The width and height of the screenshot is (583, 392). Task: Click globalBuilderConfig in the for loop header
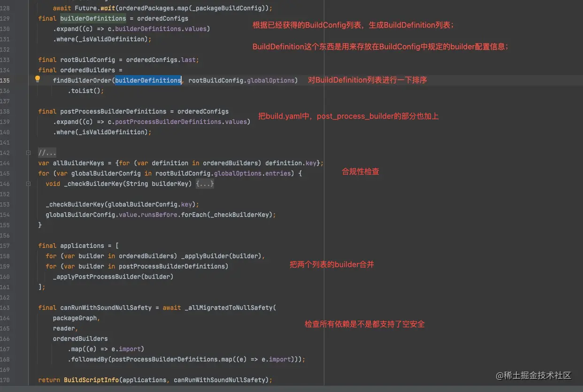click(x=106, y=173)
